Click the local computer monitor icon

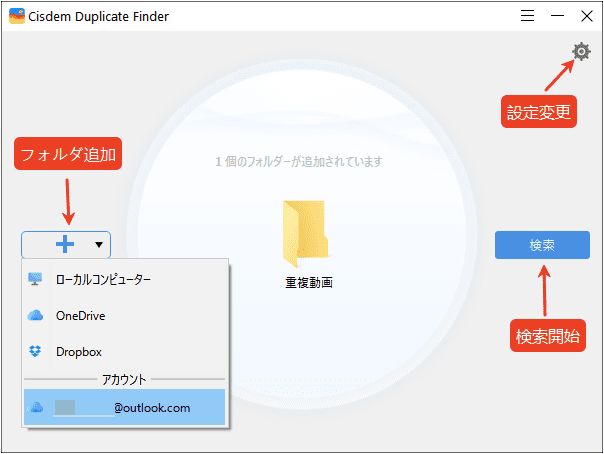[35, 279]
